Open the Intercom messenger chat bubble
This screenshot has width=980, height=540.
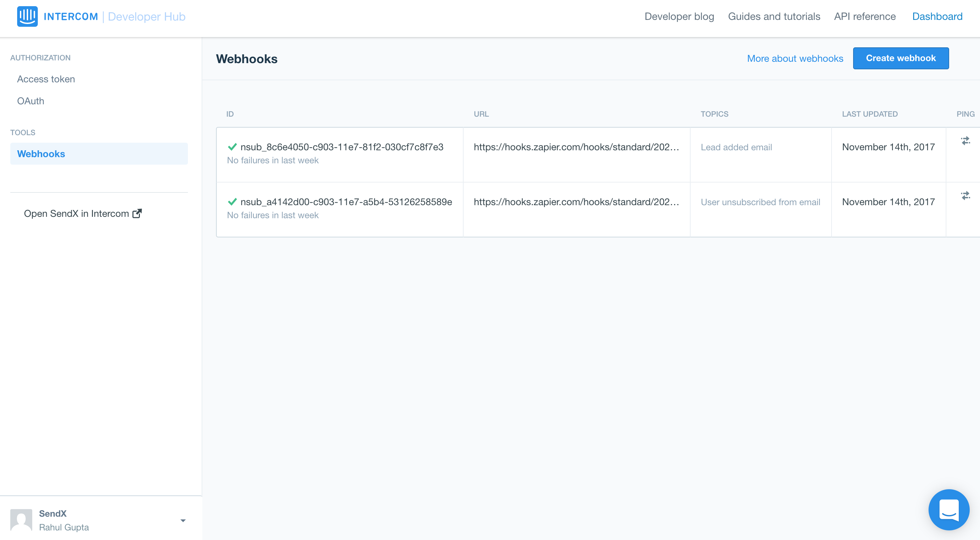[x=948, y=509]
